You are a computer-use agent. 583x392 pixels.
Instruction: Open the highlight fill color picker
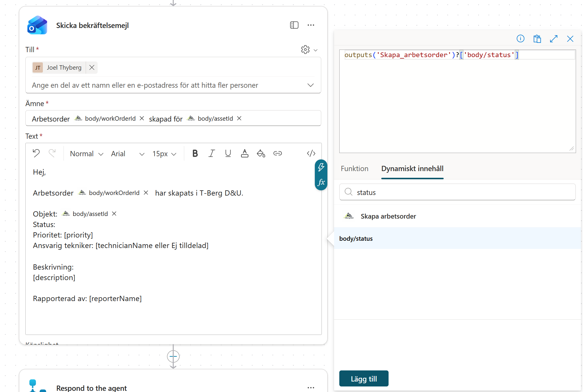pos(261,153)
